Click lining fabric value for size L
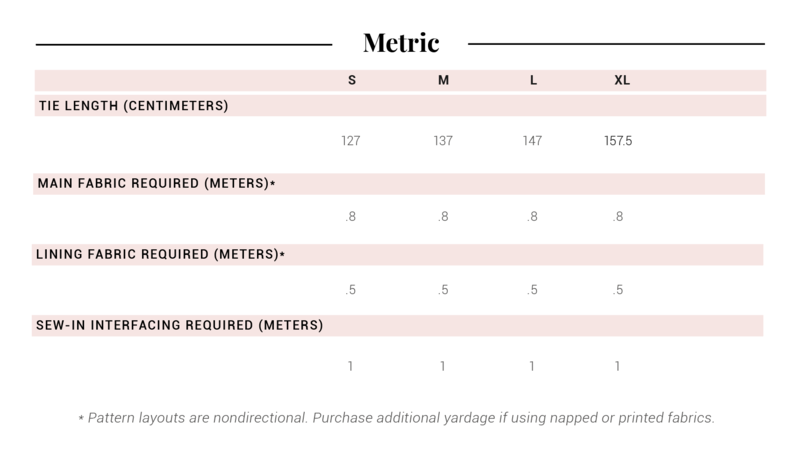 [532, 290]
